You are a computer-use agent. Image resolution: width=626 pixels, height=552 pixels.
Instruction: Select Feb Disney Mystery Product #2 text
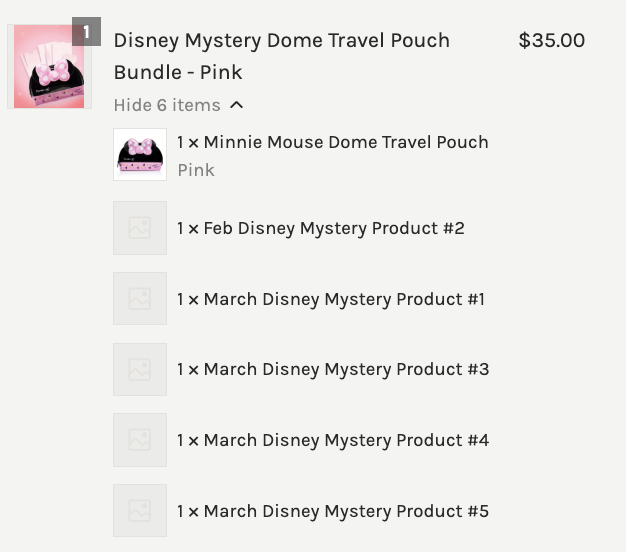coord(320,228)
